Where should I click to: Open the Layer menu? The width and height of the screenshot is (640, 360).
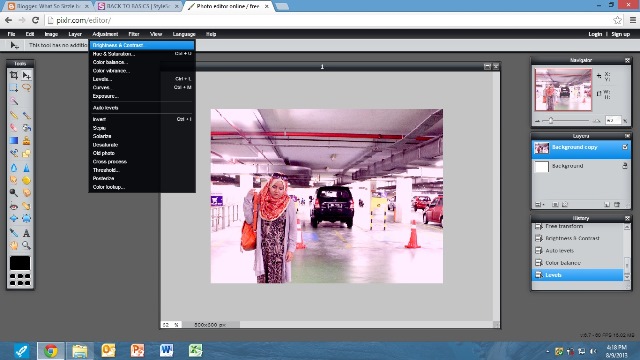pyautogui.click(x=75, y=34)
